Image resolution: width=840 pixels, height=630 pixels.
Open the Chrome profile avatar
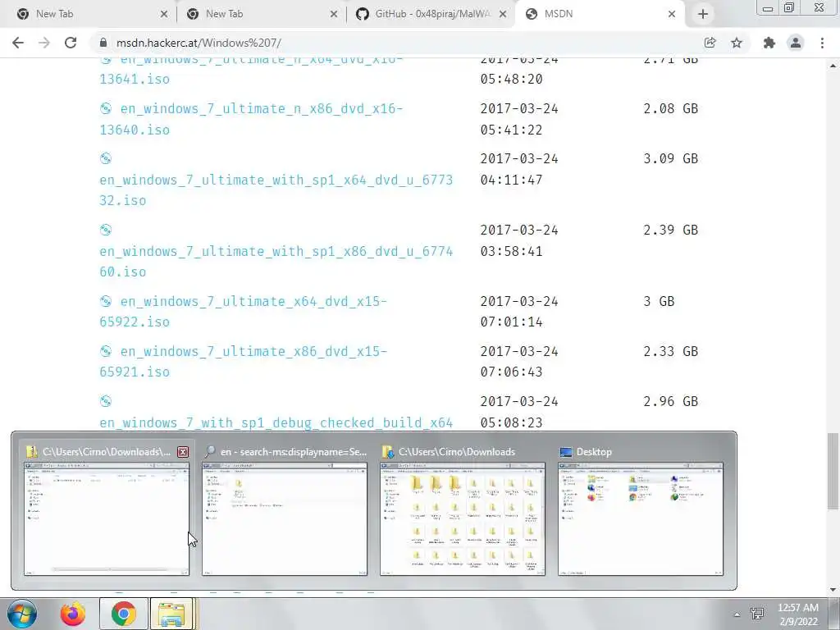pyautogui.click(x=796, y=43)
